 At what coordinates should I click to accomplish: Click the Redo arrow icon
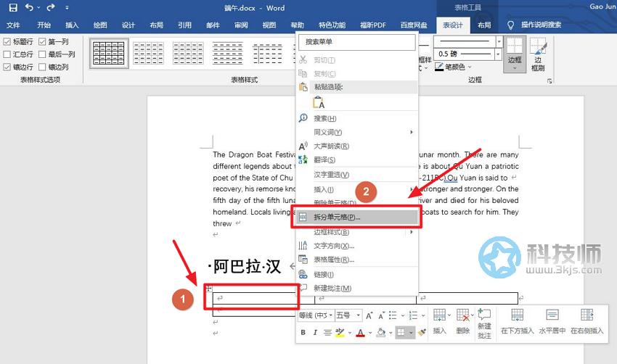pyautogui.click(x=50, y=7)
